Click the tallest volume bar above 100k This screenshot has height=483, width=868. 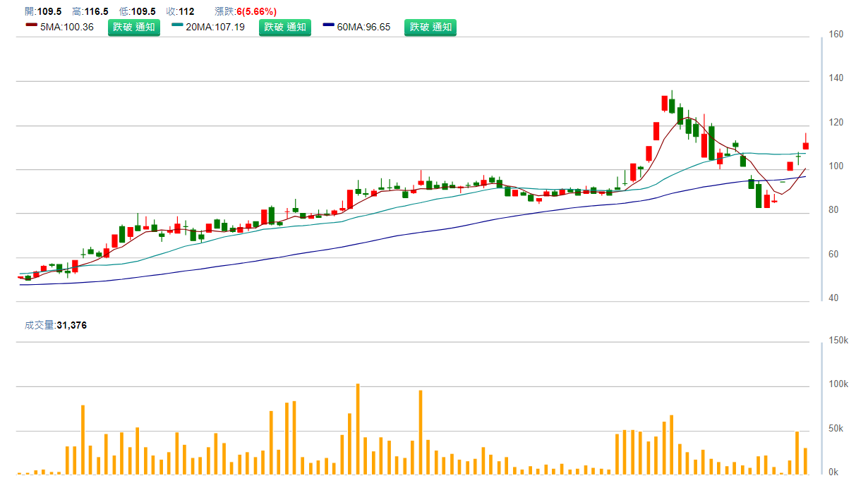[x=358, y=429]
